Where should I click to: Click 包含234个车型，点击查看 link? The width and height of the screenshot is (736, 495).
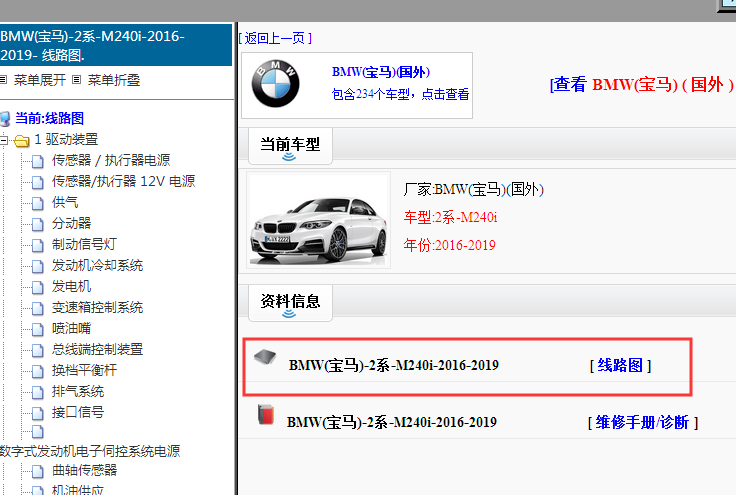(400, 94)
